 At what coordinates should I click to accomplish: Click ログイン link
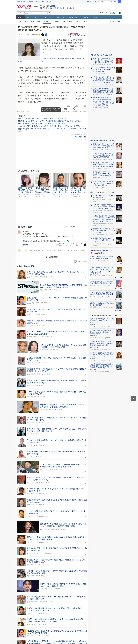(x=42, y=8)
